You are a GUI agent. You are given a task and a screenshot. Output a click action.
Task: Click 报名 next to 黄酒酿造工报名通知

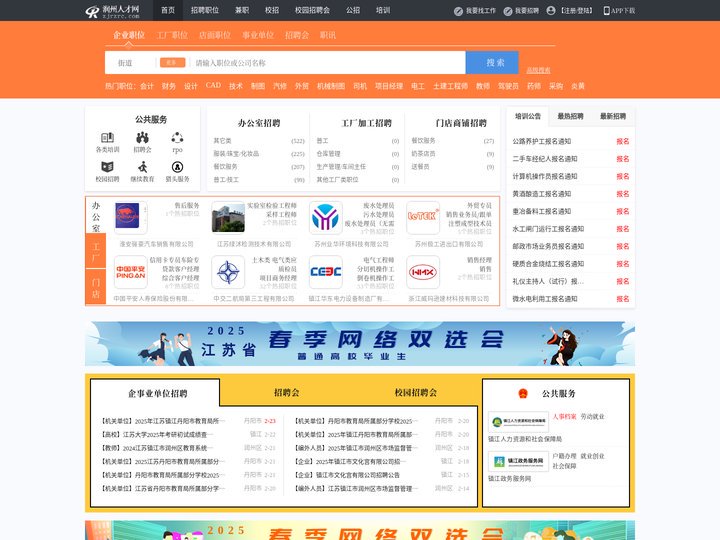coord(623,194)
